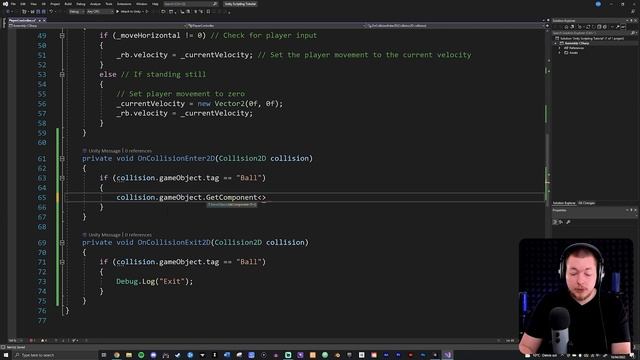Switch to the Git Changes tab
Screen dimensions: 640x360
point(587,203)
